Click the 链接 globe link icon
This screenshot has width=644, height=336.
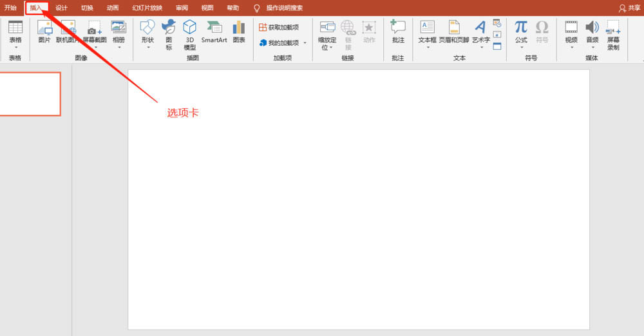click(348, 27)
